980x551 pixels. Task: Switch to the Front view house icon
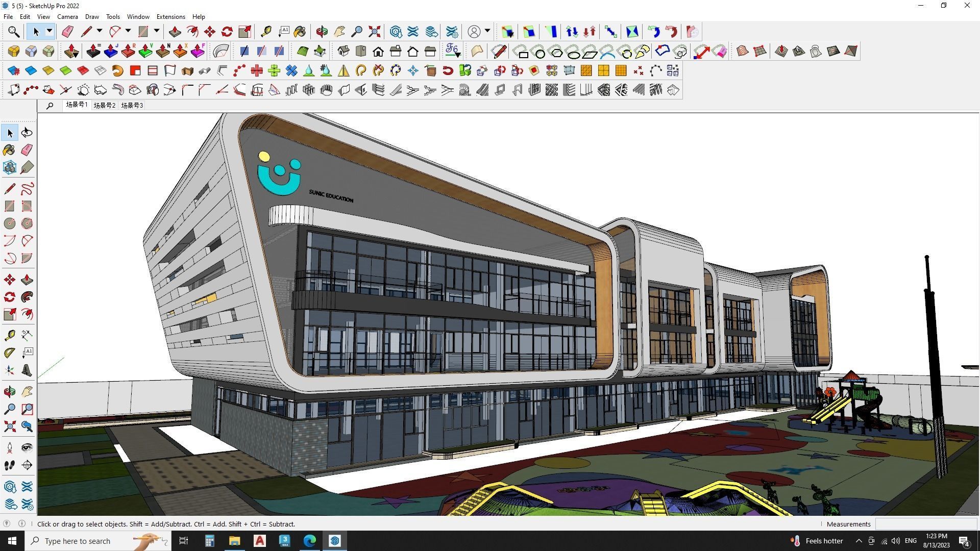point(378,51)
